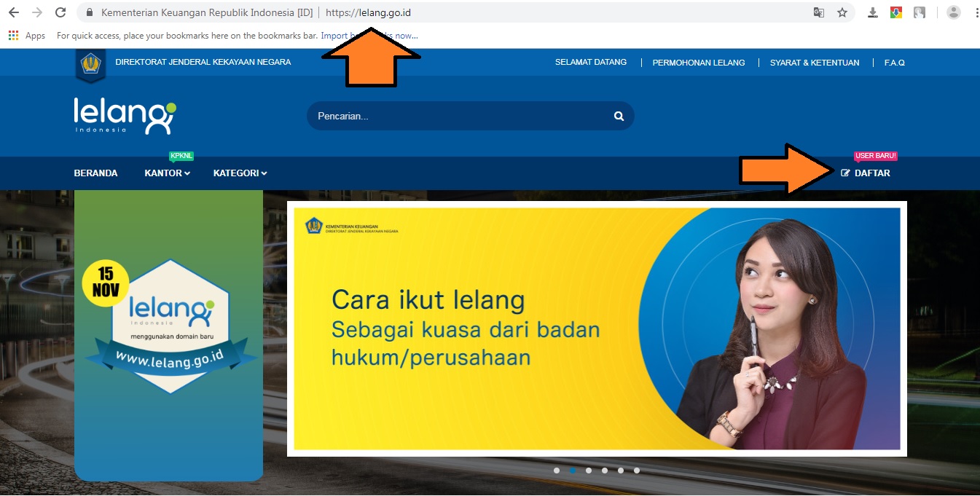The width and height of the screenshot is (980, 496).
Task: Open the F.A.Q menu item
Action: coord(894,63)
